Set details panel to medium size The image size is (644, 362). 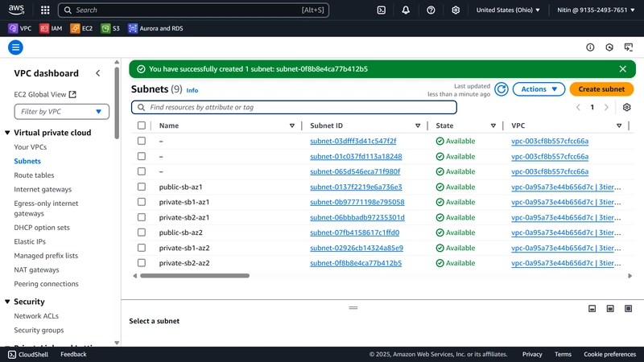coord(610,309)
